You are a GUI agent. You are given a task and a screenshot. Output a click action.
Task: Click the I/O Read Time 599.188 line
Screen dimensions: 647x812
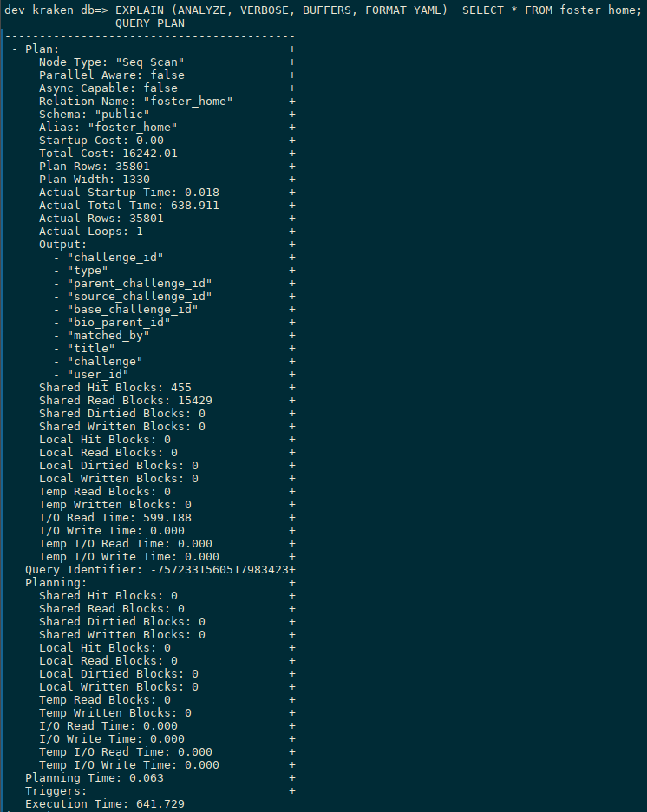coord(114,517)
